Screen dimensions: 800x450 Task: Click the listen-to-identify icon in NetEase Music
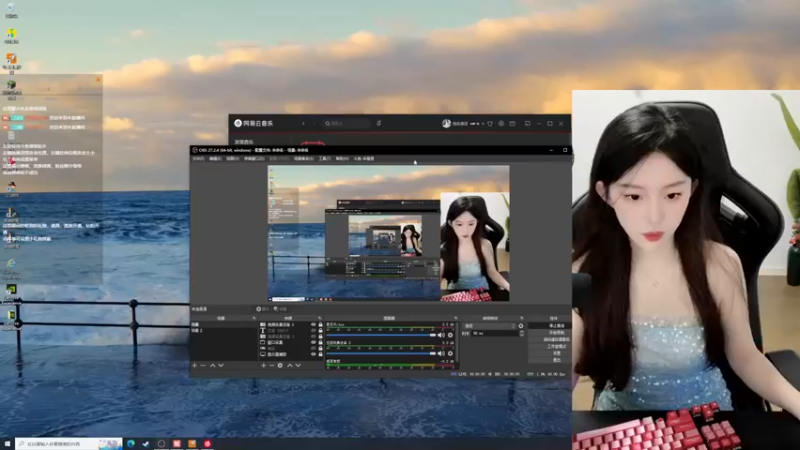tap(379, 123)
